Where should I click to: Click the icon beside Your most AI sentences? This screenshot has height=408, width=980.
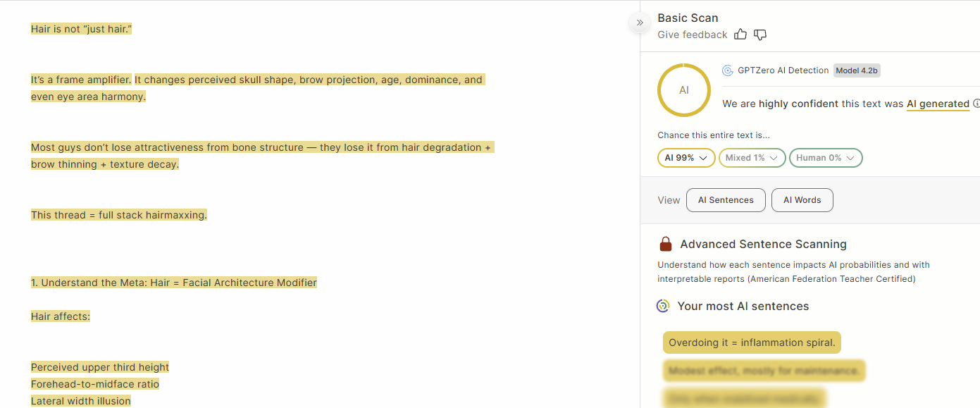[663, 306]
